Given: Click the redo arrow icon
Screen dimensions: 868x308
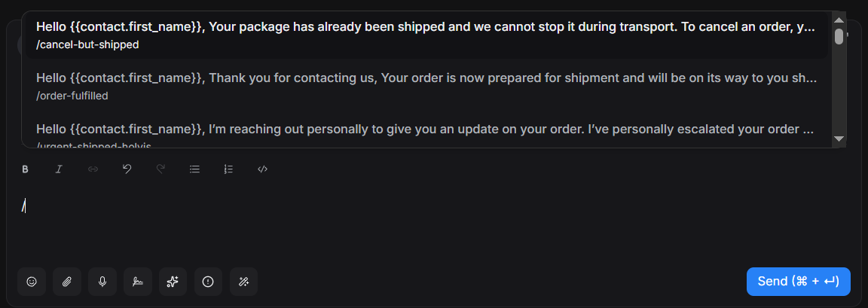Looking at the screenshot, I should (160, 169).
